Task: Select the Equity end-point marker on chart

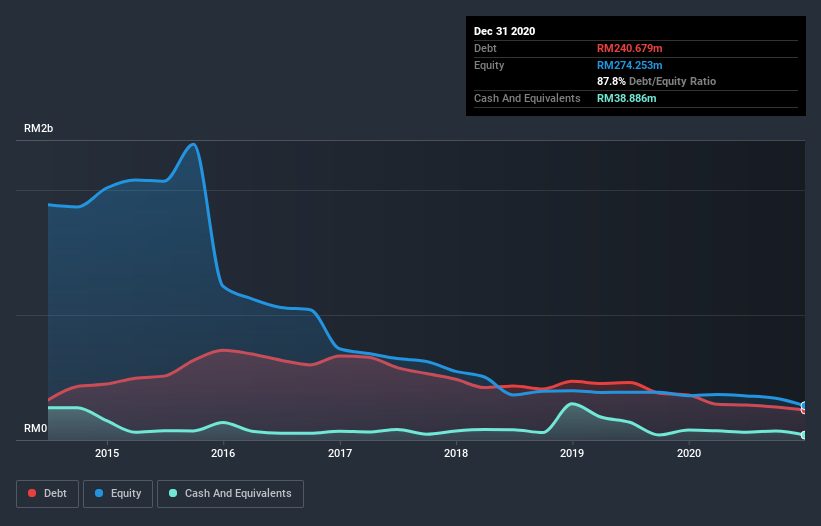Action: coord(804,406)
